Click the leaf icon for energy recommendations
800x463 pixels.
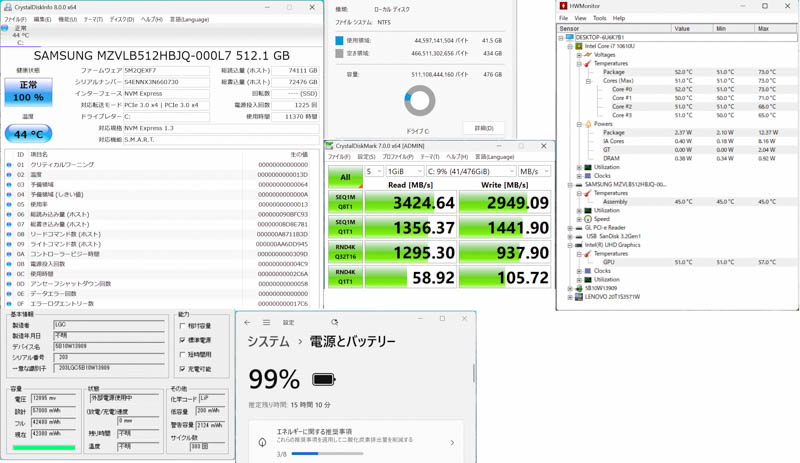point(262,443)
